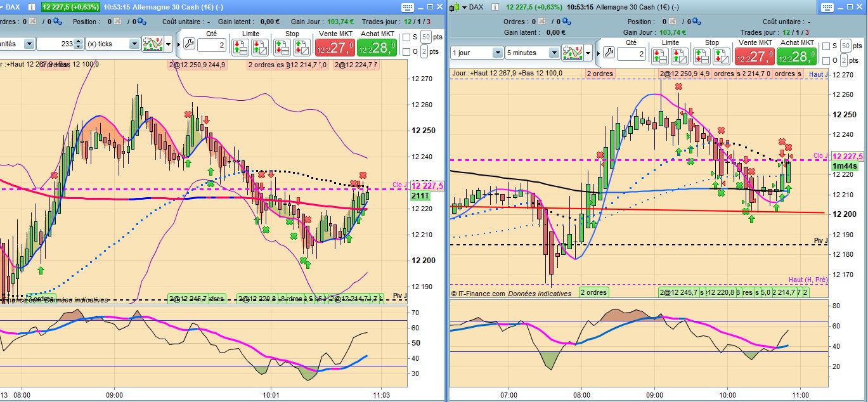Image resolution: width=868 pixels, height=402 pixels.
Task: Open indicators chart icon in 5-minute chart
Action: click(x=574, y=53)
